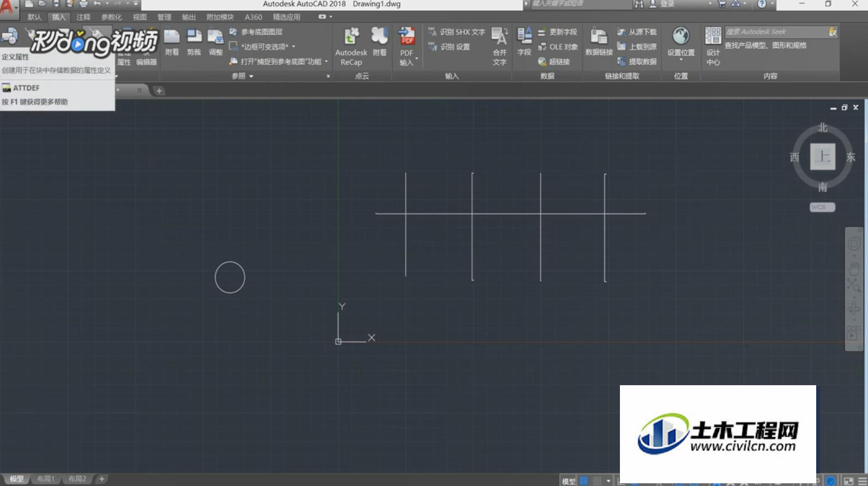Click the Redo arrow icon

pos(117,4)
